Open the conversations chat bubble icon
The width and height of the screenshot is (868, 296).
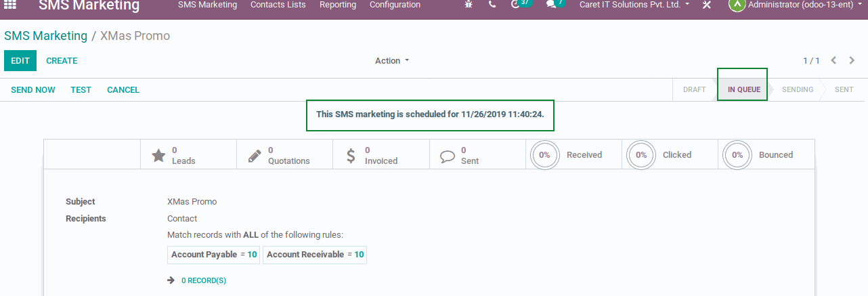pyautogui.click(x=555, y=4)
